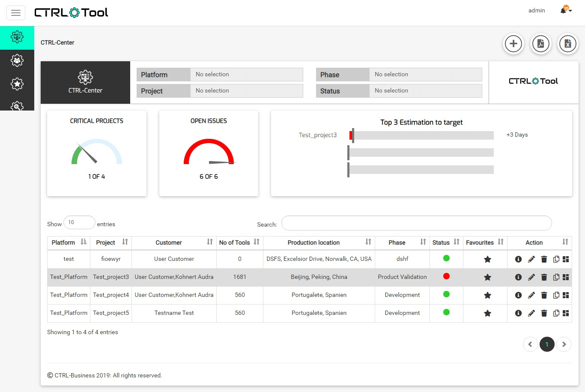Screen dimensions: 585x392
Task: Open the Phase filter dropdown
Action: (425, 75)
